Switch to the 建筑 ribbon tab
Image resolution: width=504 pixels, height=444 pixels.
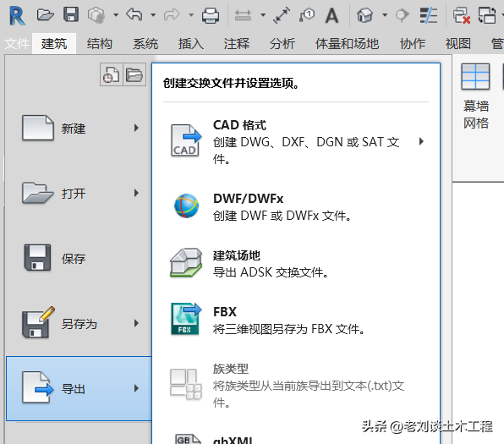54,43
